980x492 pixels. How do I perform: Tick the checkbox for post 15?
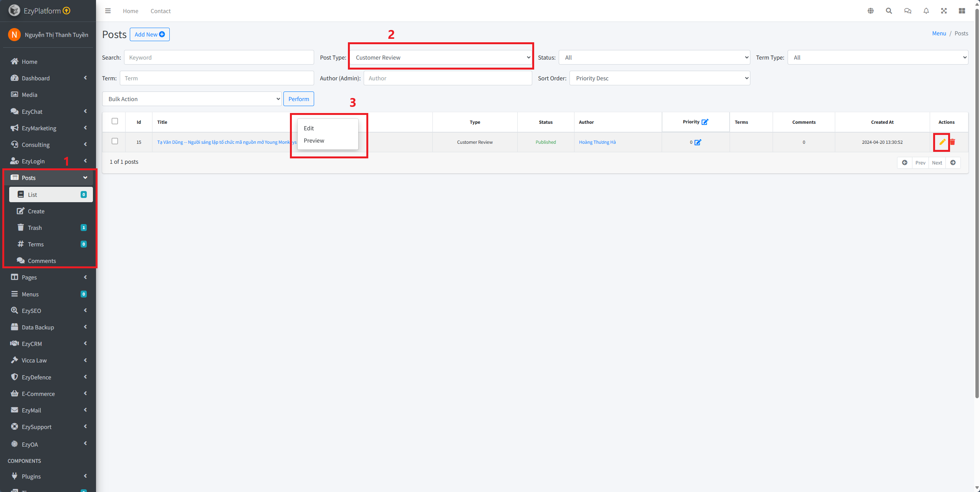click(115, 141)
